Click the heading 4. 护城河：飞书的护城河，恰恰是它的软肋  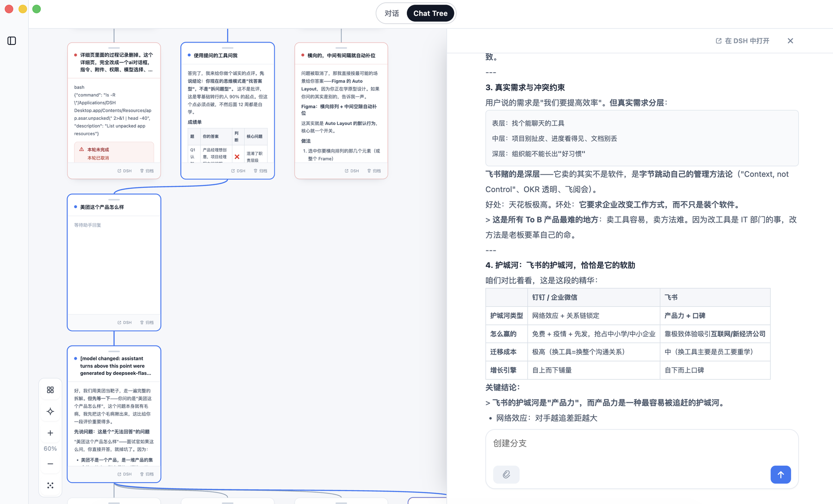tap(560, 265)
